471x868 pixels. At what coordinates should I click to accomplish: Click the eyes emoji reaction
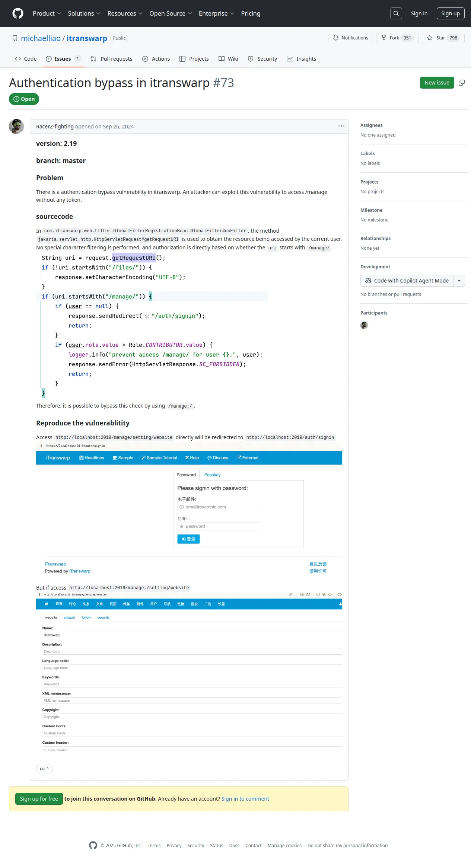[44, 769]
